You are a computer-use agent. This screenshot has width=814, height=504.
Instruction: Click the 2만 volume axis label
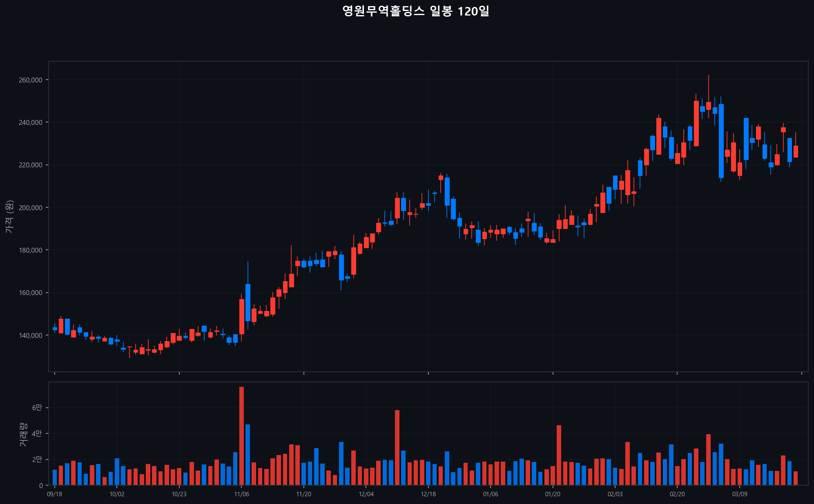[x=37, y=460]
